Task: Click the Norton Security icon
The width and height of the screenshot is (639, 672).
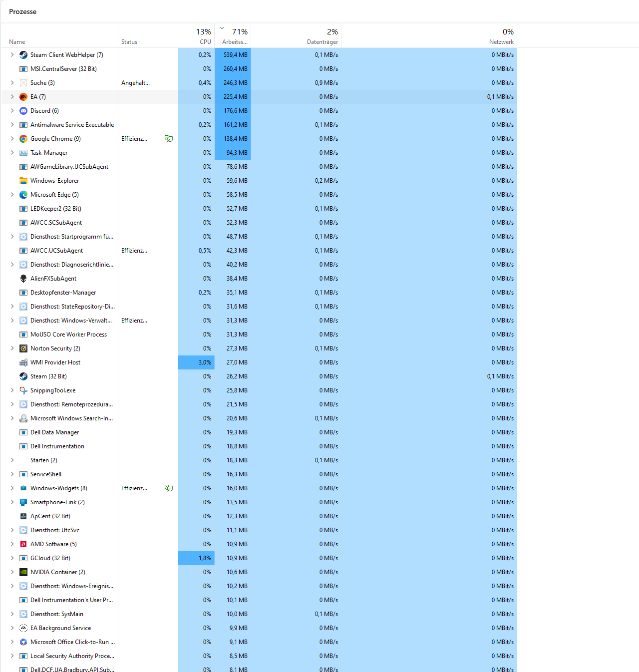Action: coord(23,348)
